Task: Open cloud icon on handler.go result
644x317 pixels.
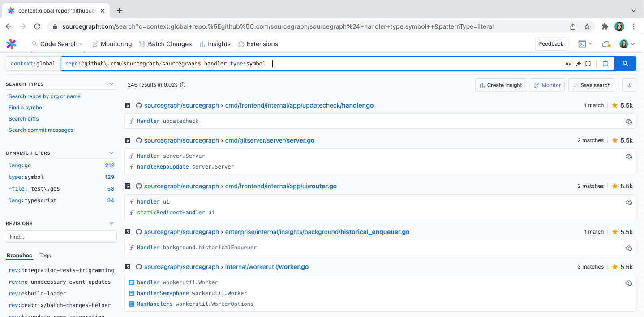Action: tap(629, 122)
